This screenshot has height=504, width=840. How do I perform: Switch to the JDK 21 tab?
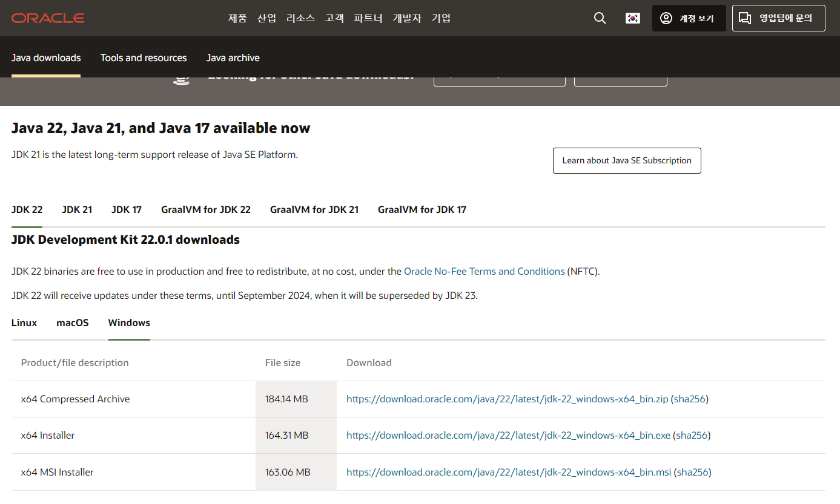(77, 209)
